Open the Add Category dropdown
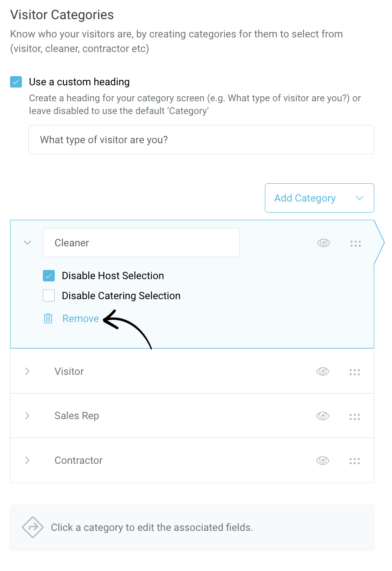The height and width of the screenshot is (571, 392). pos(320,198)
